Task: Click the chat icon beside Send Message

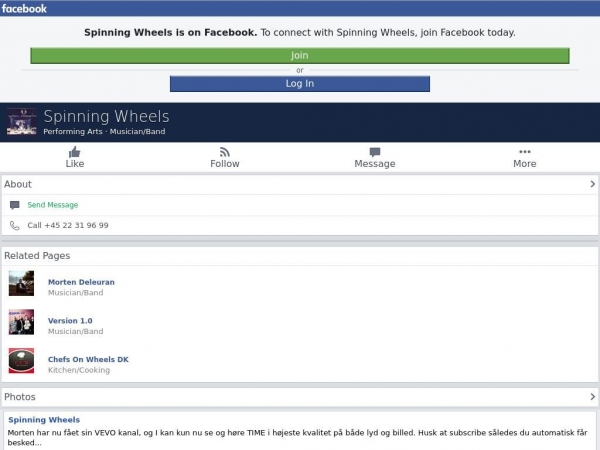Action: tap(15, 205)
